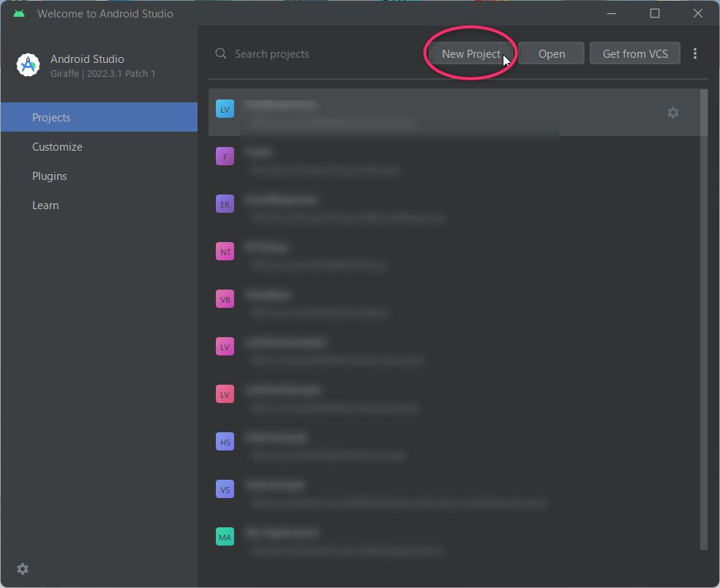This screenshot has width=720, height=588.
Task: Open the purple F project icon
Action: pyautogui.click(x=225, y=157)
